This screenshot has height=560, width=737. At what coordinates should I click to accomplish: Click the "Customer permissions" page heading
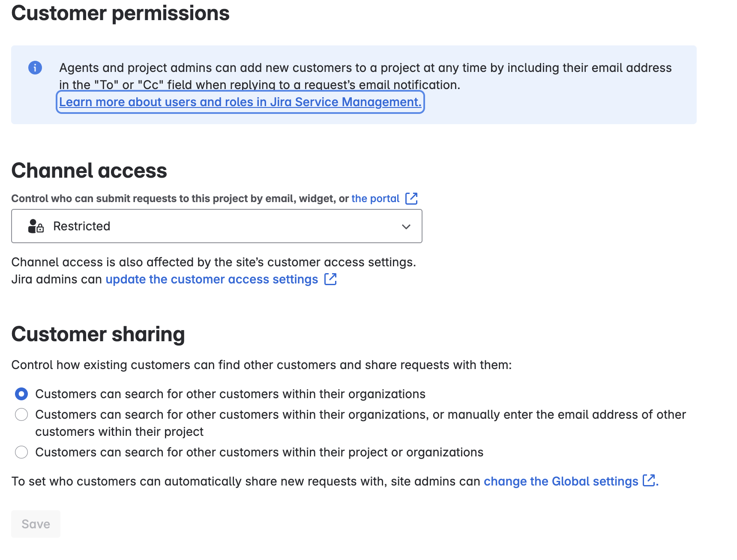coord(120,13)
